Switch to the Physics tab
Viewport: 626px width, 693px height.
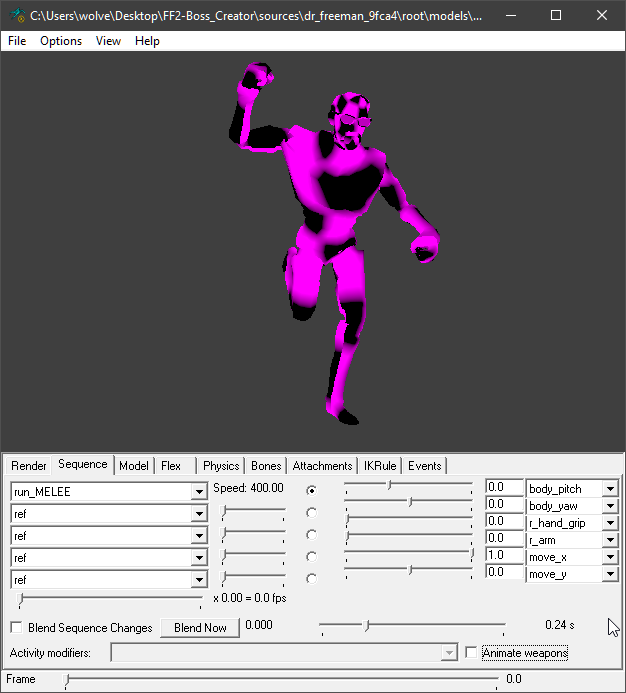tap(221, 466)
